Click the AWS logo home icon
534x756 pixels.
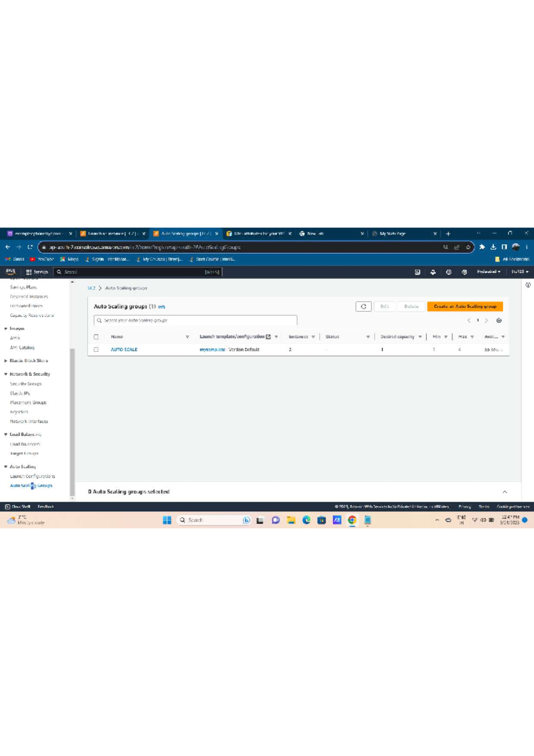pyautogui.click(x=11, y=272)
